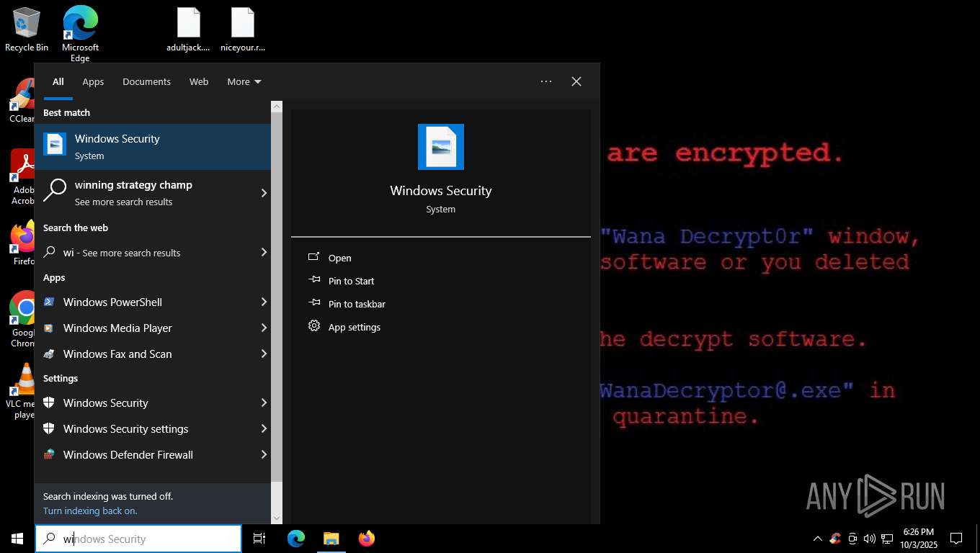Switch to the All search tab
The width and height of the screenshot is (980, 553).
coord(58,81)
